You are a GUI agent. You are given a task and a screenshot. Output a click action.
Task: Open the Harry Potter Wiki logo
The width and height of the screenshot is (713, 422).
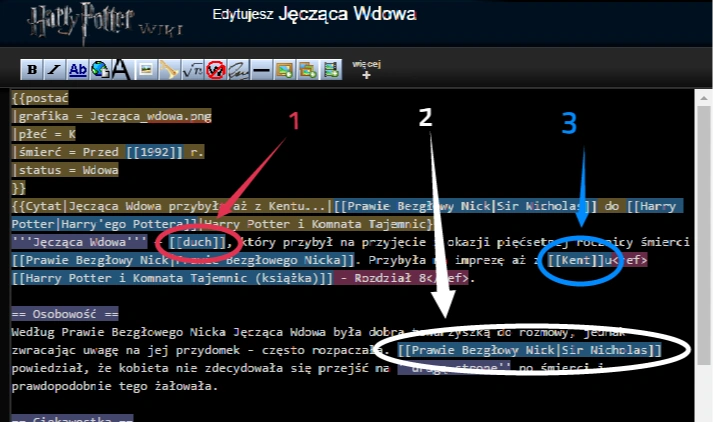coord(105,23)
